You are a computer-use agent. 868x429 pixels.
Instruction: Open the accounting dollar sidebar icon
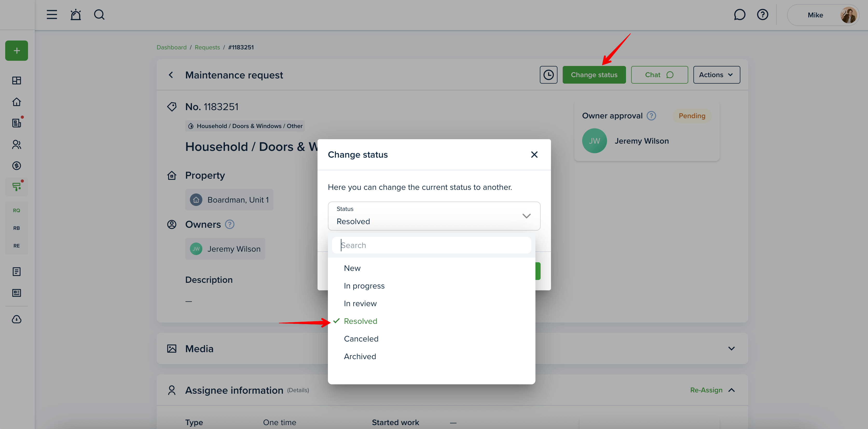17,166
